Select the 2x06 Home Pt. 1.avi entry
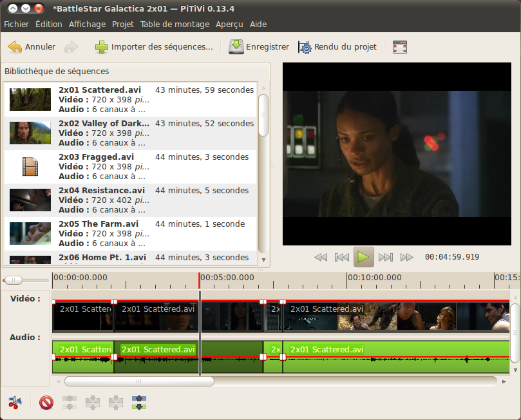This screenshot has width=521, height=420. click(x=130, y=258)
